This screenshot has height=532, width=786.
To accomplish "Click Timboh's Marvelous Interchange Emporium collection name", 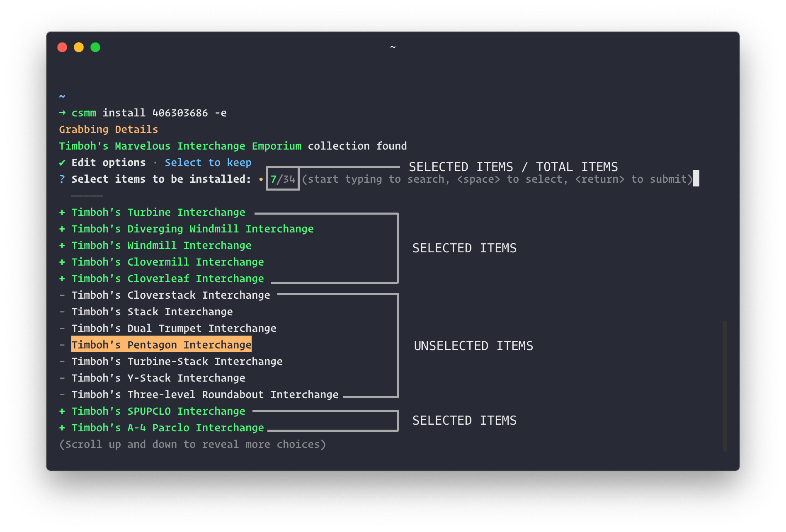I will pyautogui.click(x=180, y=146).
